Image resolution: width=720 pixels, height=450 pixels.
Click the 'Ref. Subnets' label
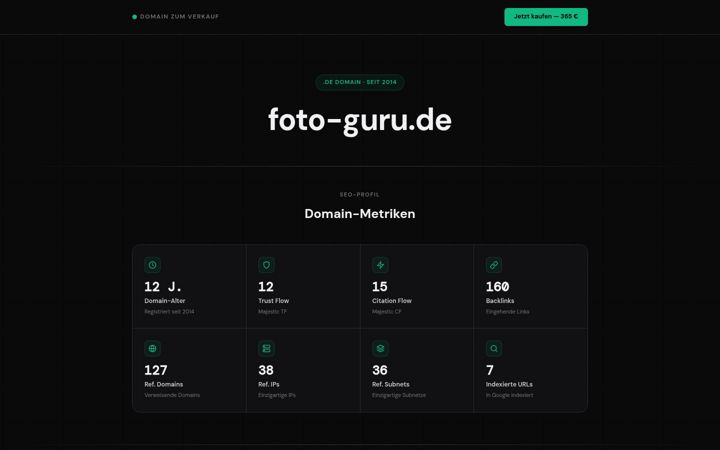point(391,384)
